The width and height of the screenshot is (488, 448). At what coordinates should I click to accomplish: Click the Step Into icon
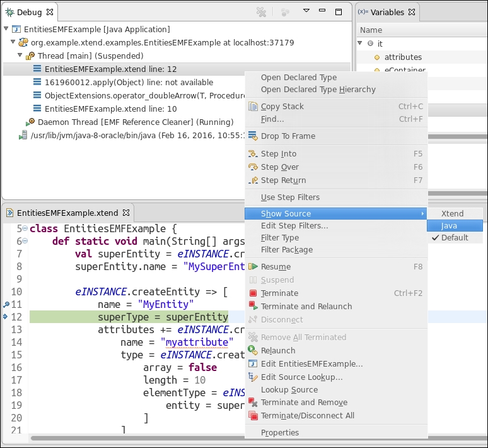(x=253, y=154)
